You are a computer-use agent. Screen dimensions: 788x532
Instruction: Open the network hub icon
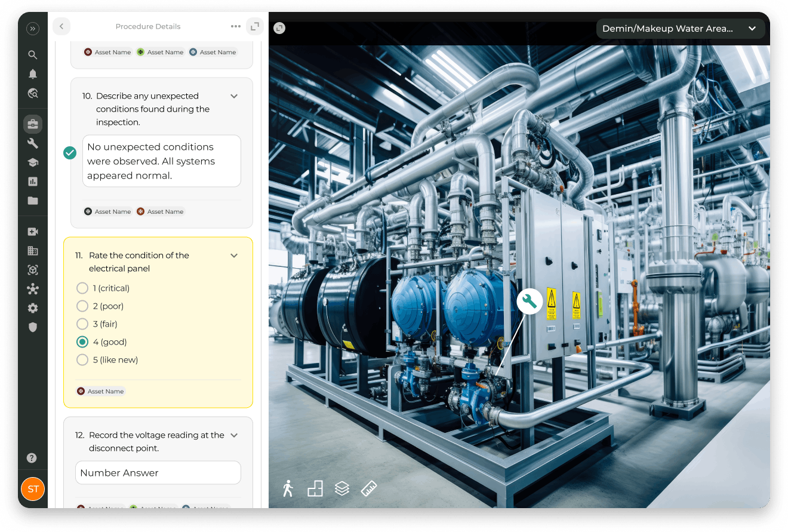[x=33, y=289]
